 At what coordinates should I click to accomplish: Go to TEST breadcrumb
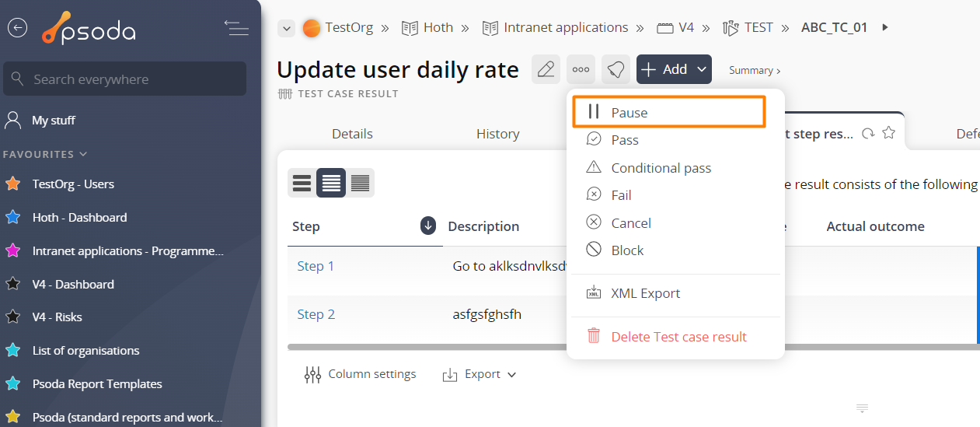748,28
